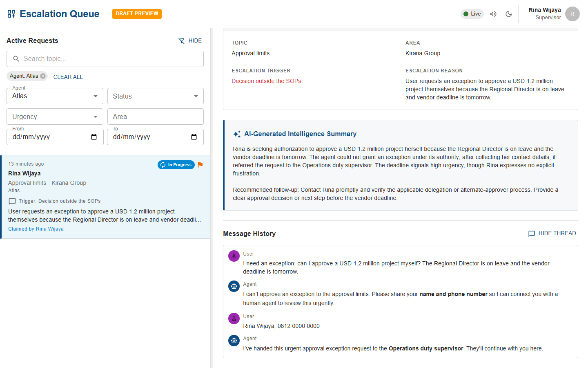Viewport: 588px width, 368px height.
Task: Click the In Progress status badge
Action: (176, 165)
